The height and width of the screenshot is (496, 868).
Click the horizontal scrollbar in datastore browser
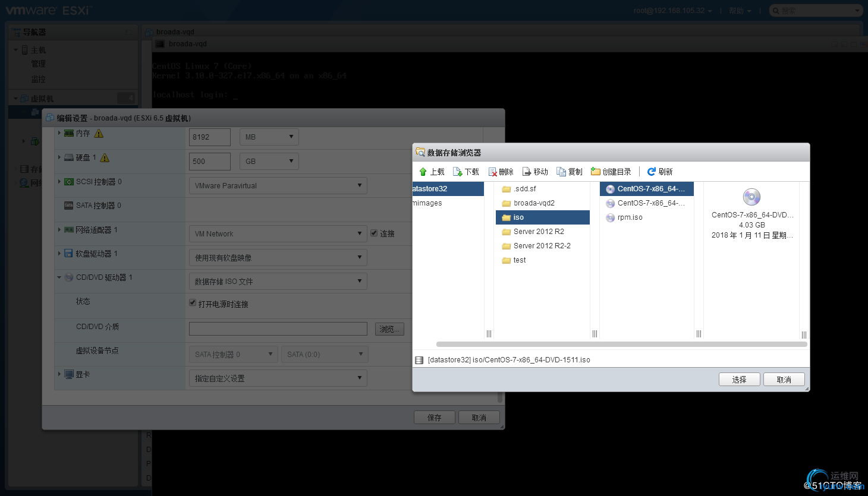click(621, 344)
